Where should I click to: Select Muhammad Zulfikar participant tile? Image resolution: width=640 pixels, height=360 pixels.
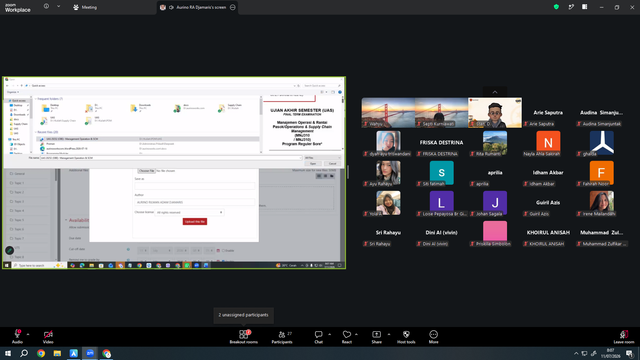point(602,233)
